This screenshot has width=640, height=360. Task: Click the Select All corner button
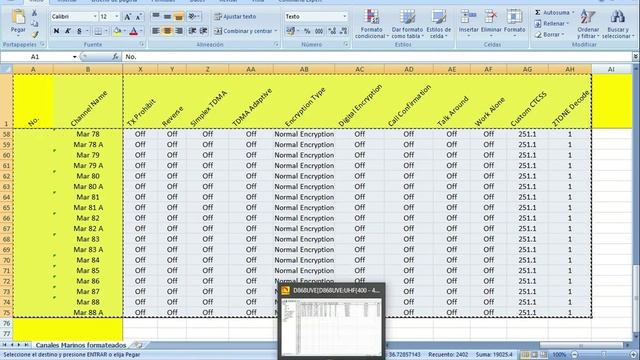7,69
